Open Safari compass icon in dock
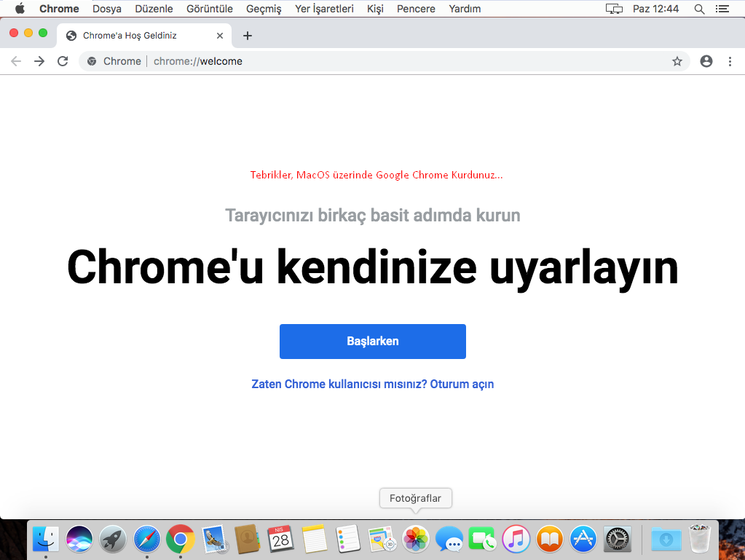Image resolution: width=745 pixels, height=560 pixels. pos(147,539)
